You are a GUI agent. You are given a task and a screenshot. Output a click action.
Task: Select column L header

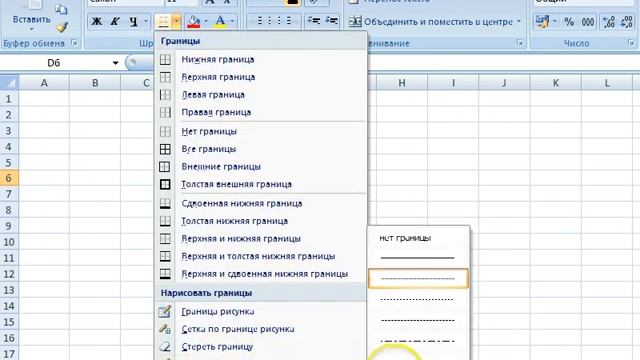pyautogui.click(x=607, y=83)
